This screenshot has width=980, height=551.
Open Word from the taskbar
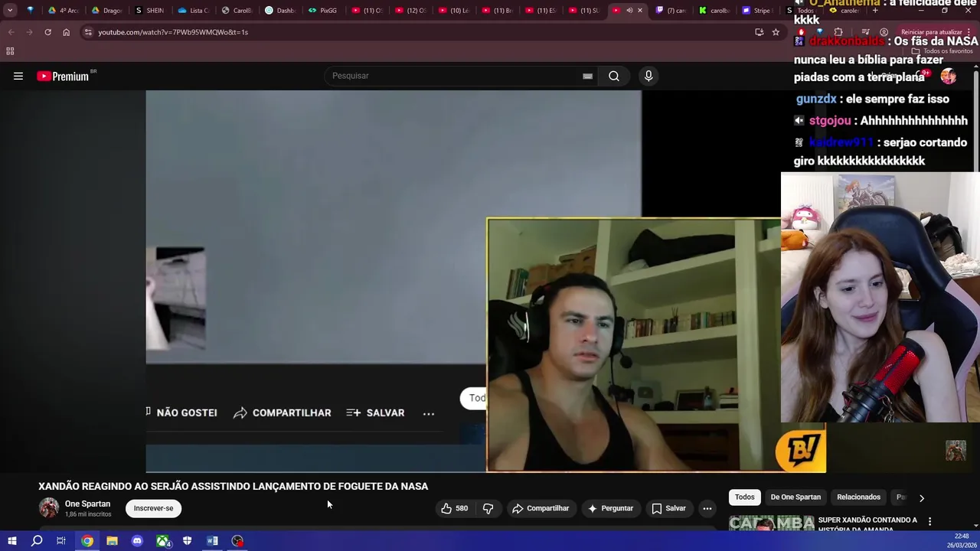tap(212, 541)
